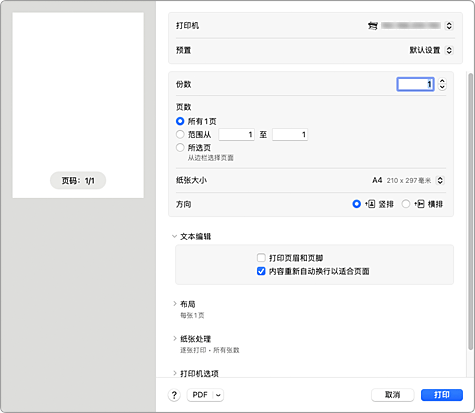The height and width of the screenshot is (413, 475).
Task: Enable 打印页眉和页脚 checkbox
Action: click(x=261, y=258)
